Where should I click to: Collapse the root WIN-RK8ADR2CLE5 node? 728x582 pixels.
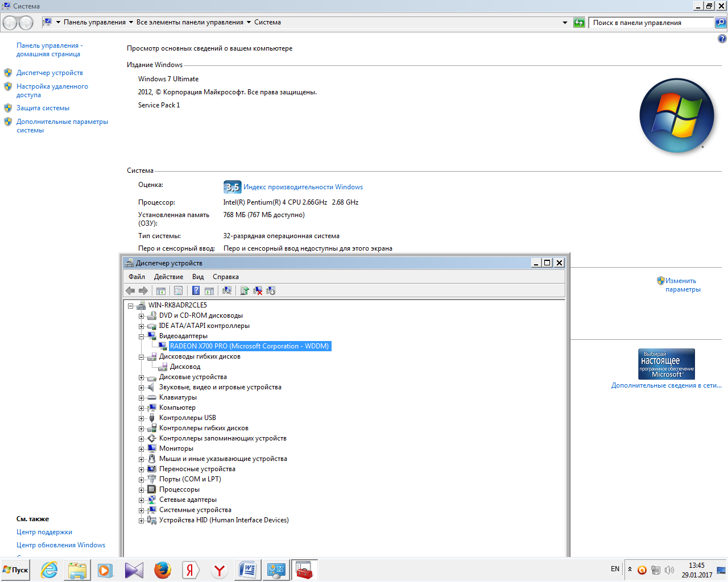130,306
